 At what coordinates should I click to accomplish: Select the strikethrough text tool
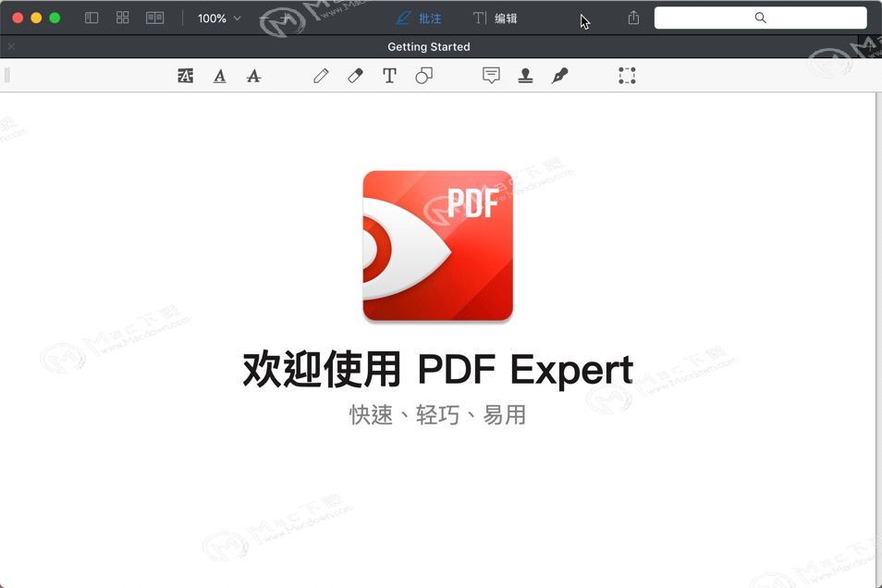click(253, 76)
